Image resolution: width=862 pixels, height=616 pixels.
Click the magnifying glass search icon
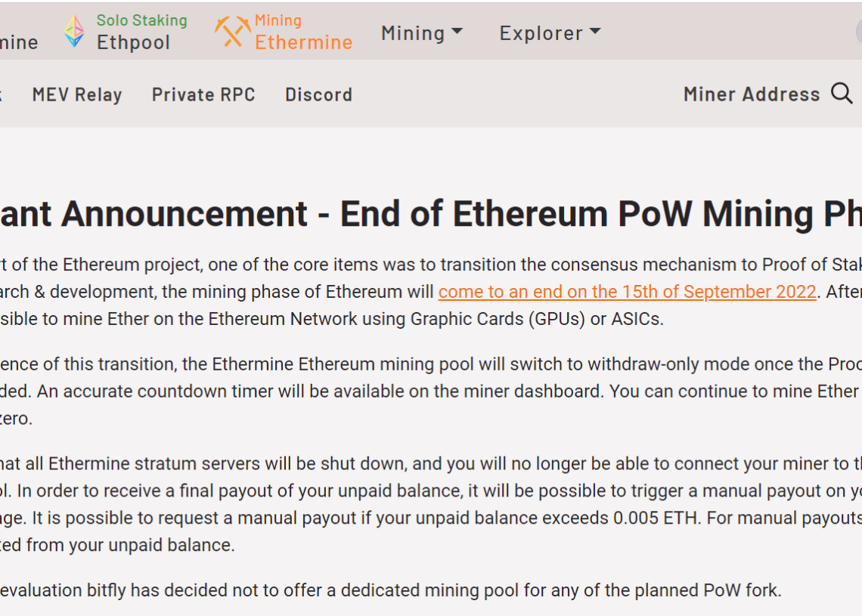click(842, 94)
